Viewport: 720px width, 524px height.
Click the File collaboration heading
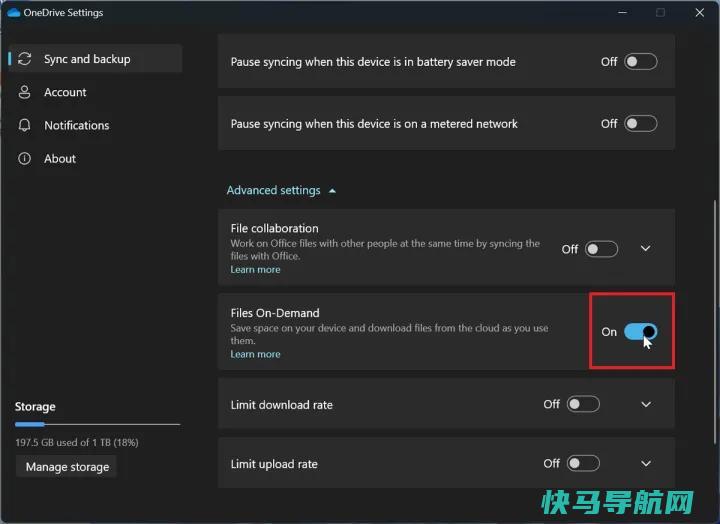pyautogui.click(x=275, y=228)
